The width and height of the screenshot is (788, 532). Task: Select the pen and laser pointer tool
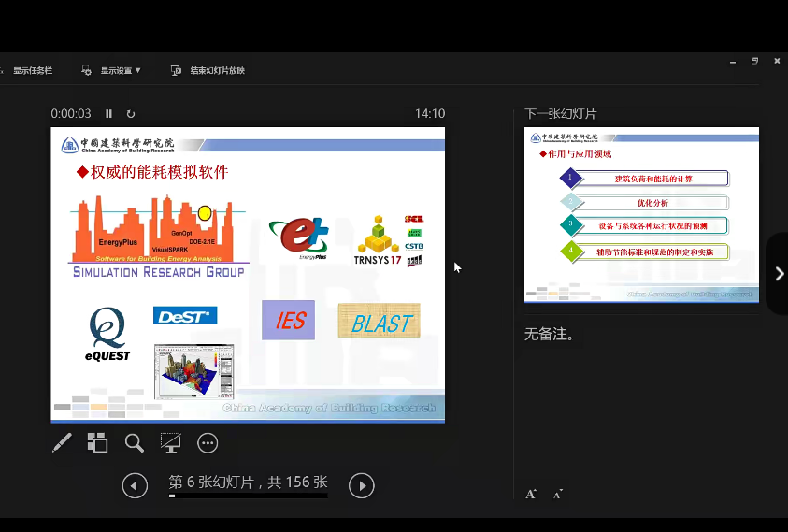(63, 443)
